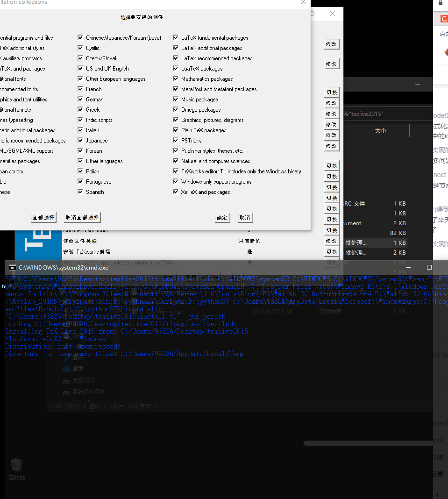448x499 pixels.
Task: Click the 只有新的 value in installer
Action: pos(250,241)
